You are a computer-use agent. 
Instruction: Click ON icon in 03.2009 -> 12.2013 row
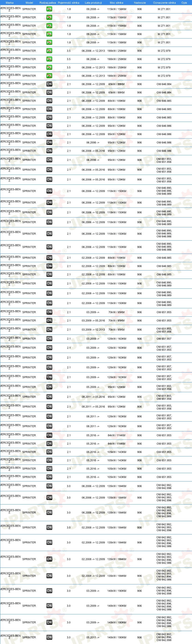(x=49, y=330)
